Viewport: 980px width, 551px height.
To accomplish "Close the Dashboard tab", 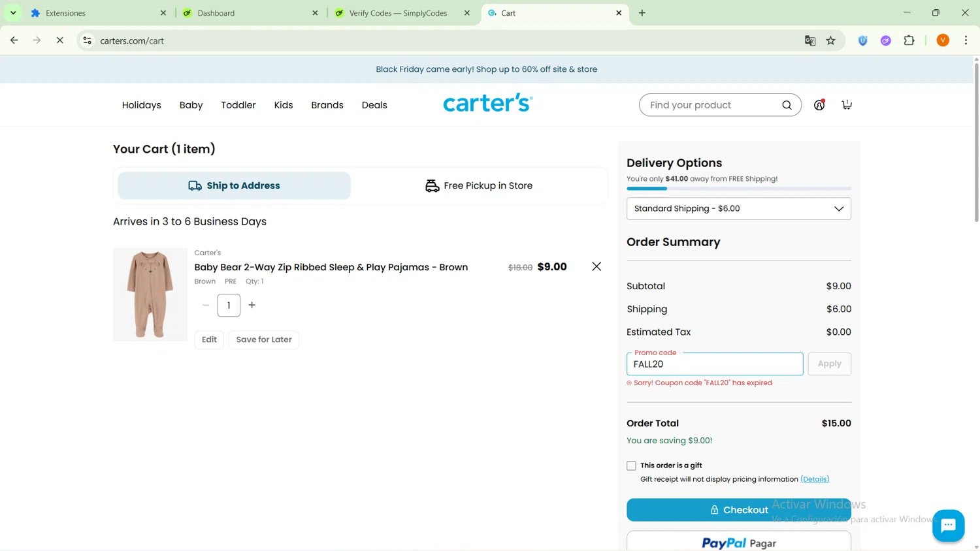I will [315, 13].
